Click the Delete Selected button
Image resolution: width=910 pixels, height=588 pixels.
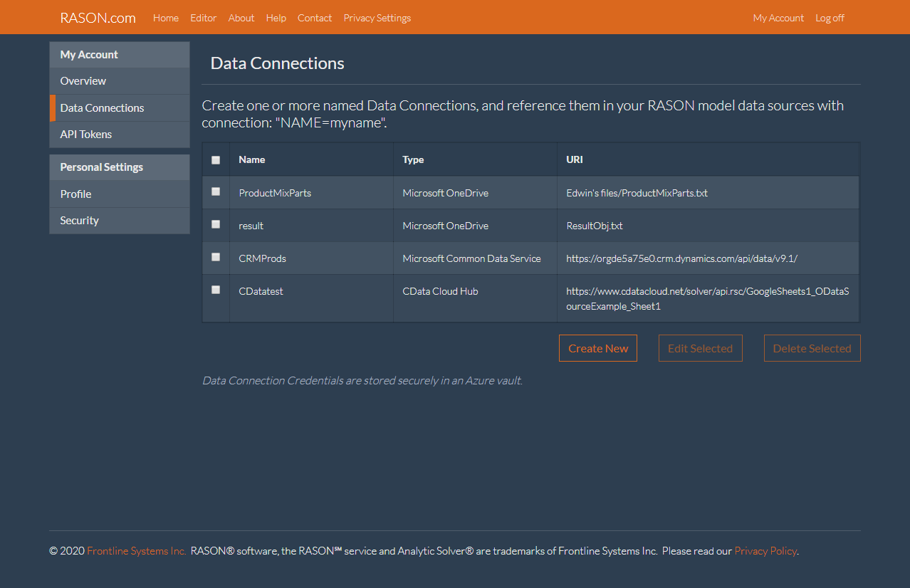[812, 348]
